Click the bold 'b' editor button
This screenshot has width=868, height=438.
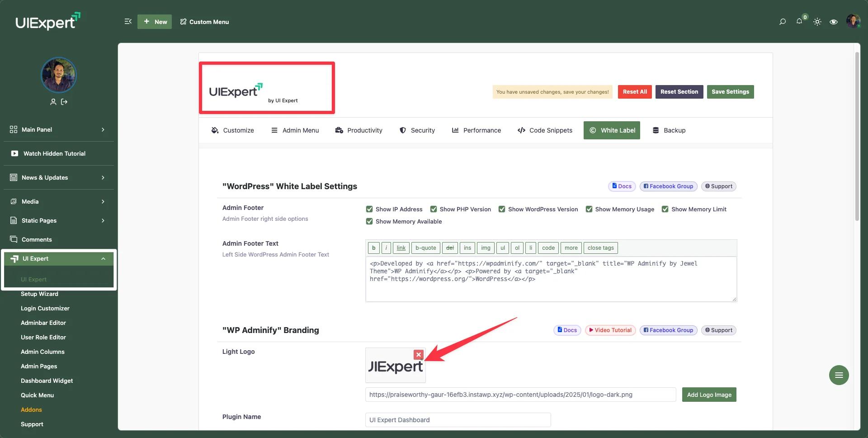tap(373, 248)
